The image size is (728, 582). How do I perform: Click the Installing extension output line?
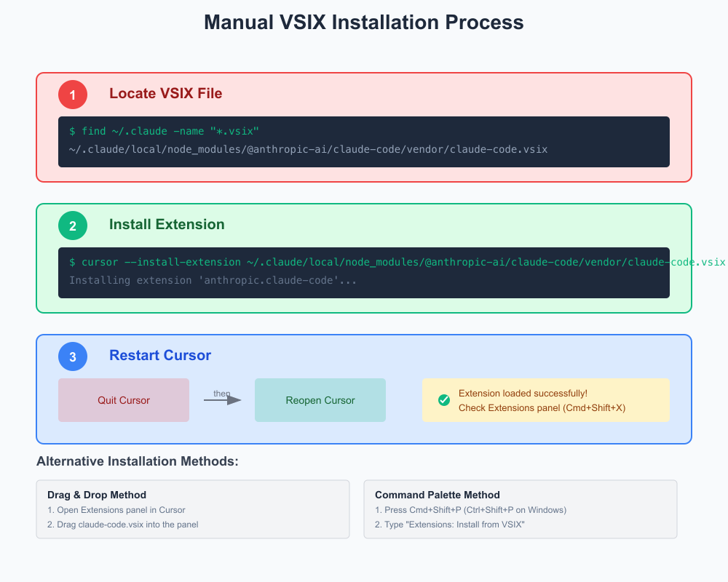point(213,280)
